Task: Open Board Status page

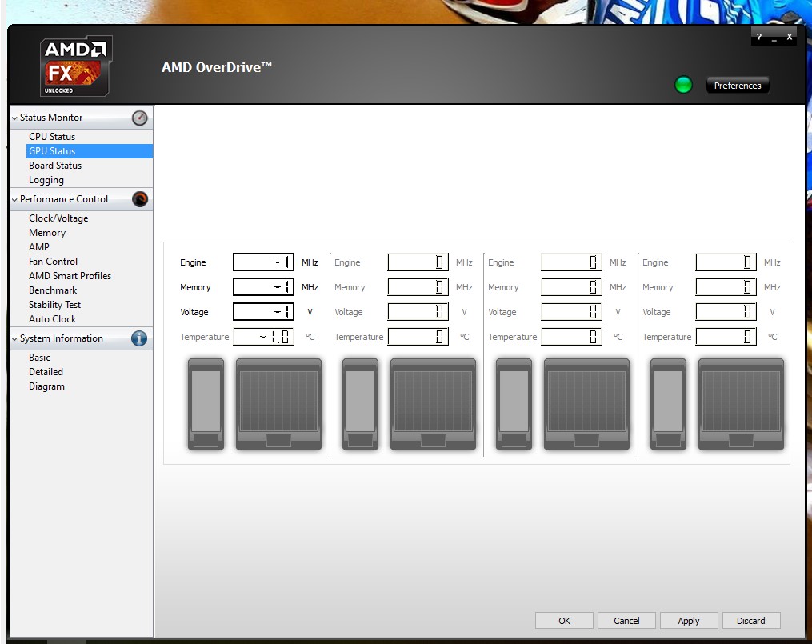Action: click(x=55, y=166)
